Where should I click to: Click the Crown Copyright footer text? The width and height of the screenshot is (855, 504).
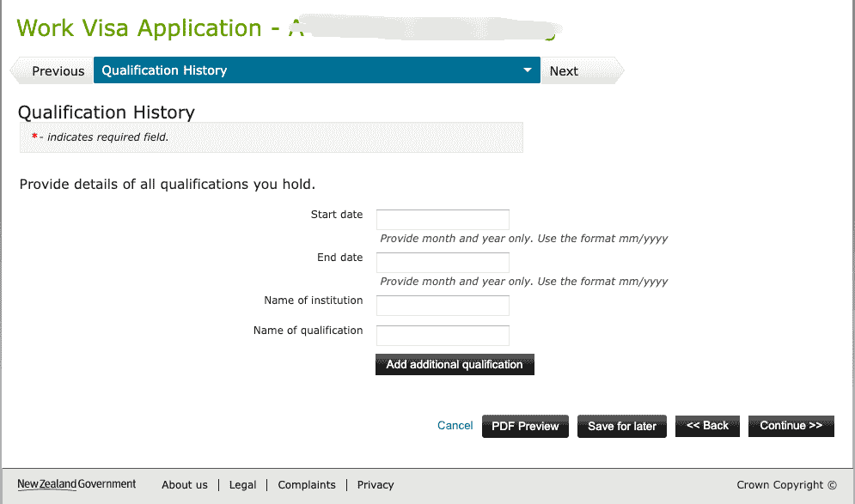coord(786,485)
